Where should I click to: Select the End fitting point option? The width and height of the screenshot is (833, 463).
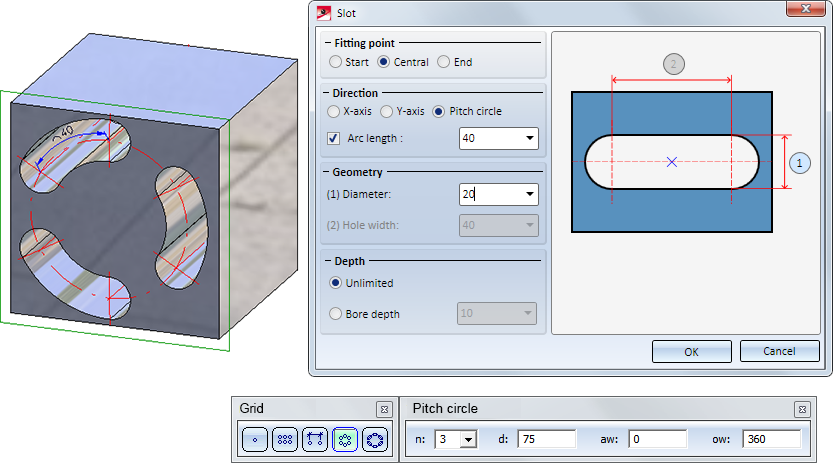(x=444, y=62)
